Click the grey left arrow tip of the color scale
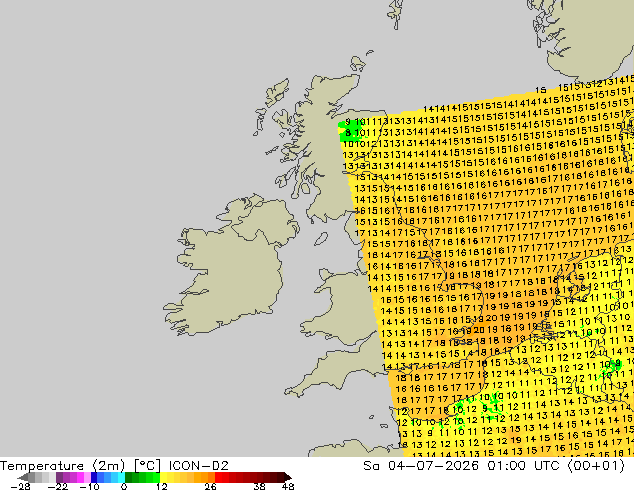Image resolution: width=634 pixels, height=490 pixels. [23, 477]
